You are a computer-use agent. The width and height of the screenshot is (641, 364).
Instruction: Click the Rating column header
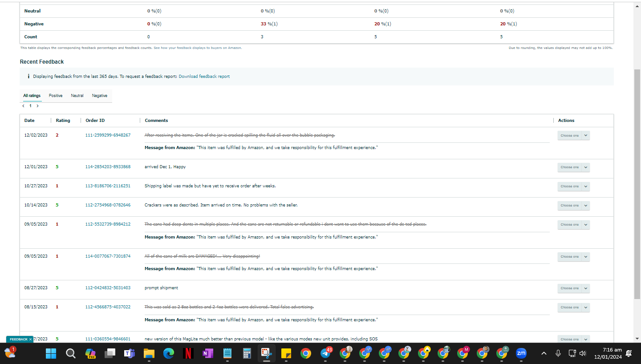63,121
